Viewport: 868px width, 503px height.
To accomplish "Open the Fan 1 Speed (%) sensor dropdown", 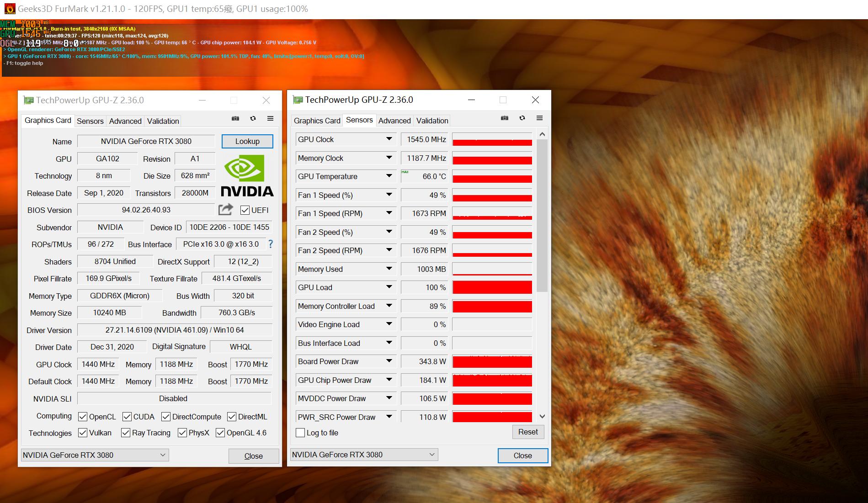I will pos(389,195).
